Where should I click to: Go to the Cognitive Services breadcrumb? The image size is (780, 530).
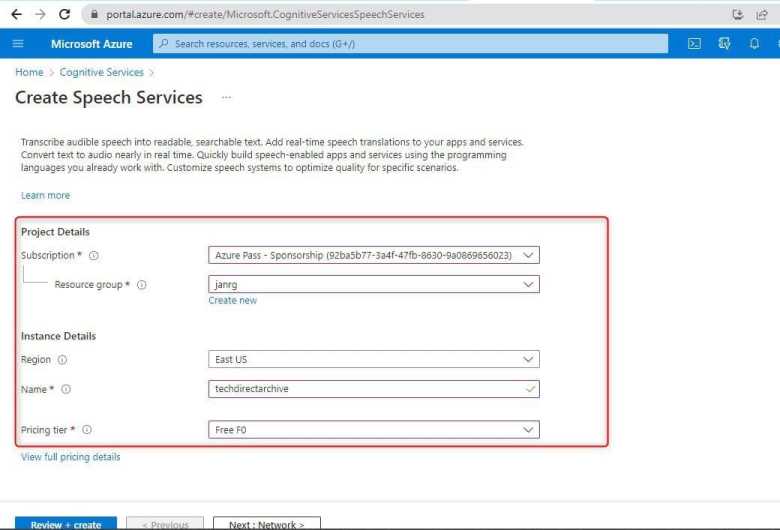(101, 73)
